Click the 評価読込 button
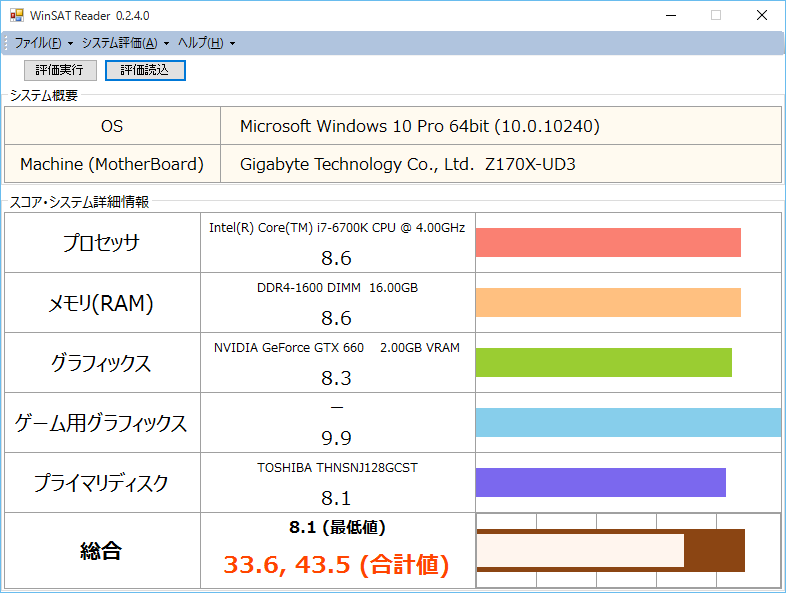786x593 pixels. [145, 70]
